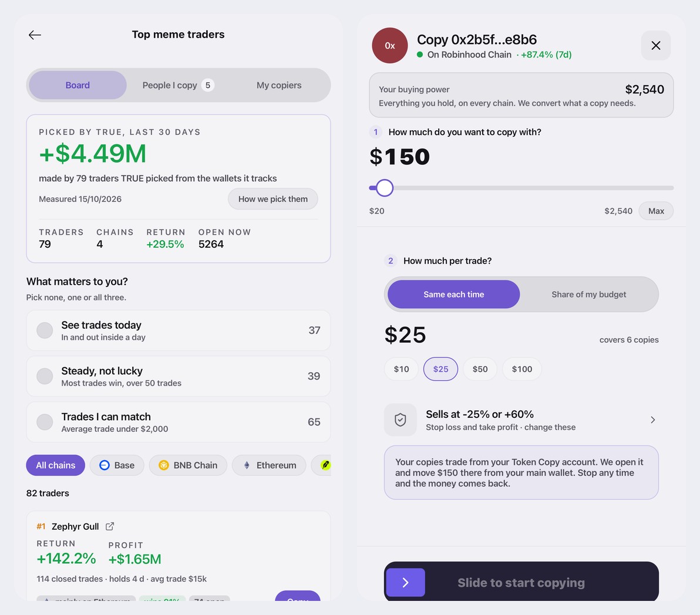The height and width of the screenshot is (615, 700).
Task: Open How we pick them
Action: 272,199
